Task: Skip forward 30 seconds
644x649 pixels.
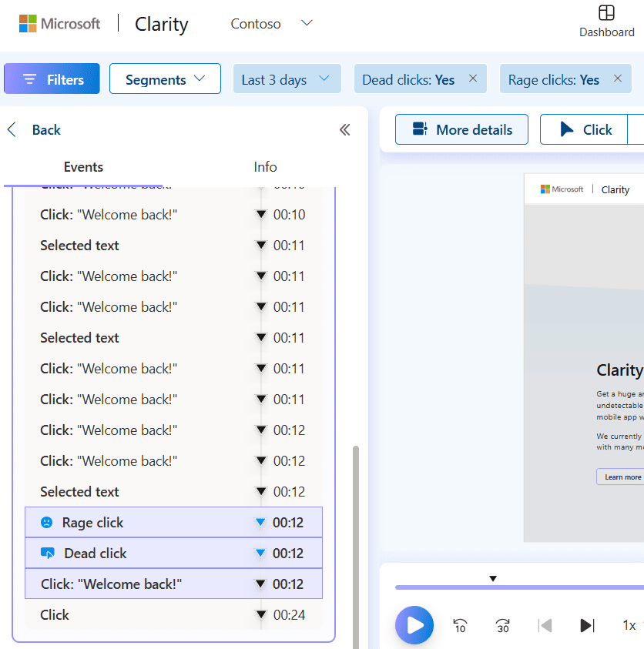Action: click(x=503, y=625)
